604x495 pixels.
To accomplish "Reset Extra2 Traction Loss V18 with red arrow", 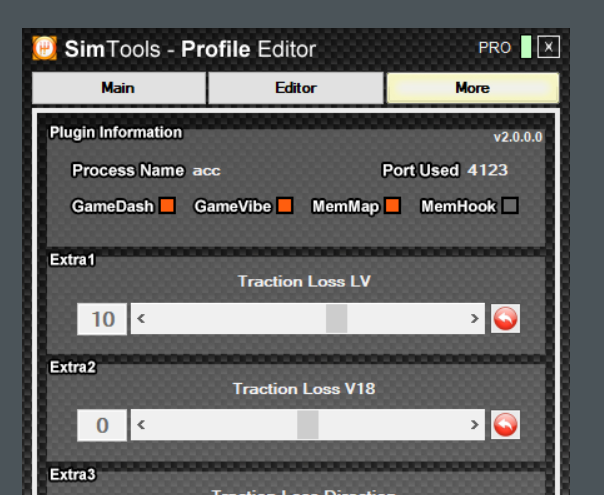I will click(505, 425).
